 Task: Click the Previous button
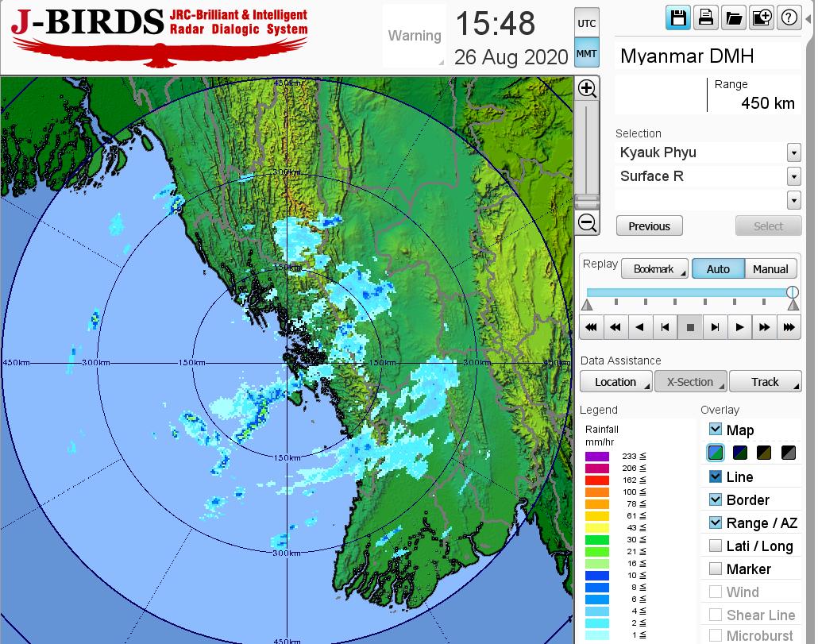coord(649,226)
